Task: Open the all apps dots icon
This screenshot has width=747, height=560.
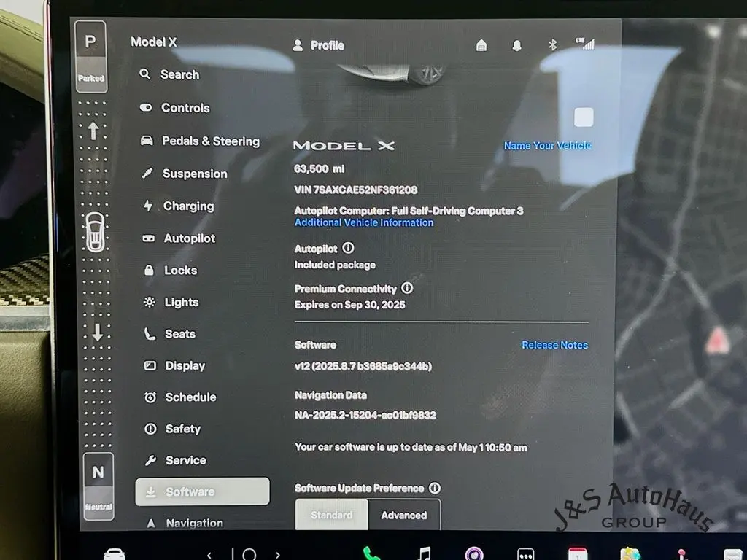Action: [x=525, y=554]
